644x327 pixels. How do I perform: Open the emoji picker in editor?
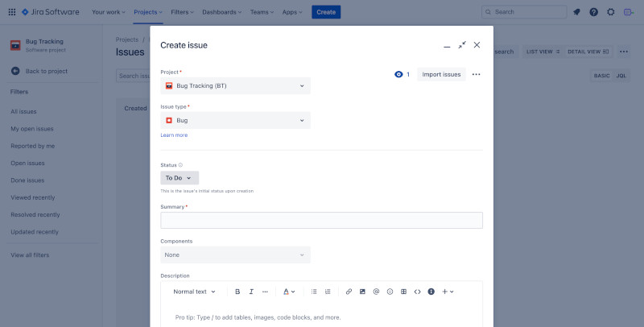pyautogui.click(x=390, y=292)
